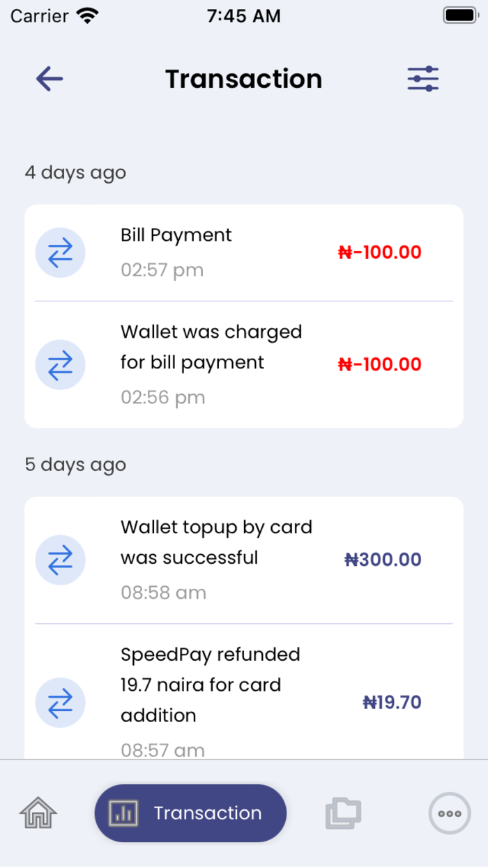
Task: Click the swap icon next to Wallet topup
Action: click(x=61, y=560)
